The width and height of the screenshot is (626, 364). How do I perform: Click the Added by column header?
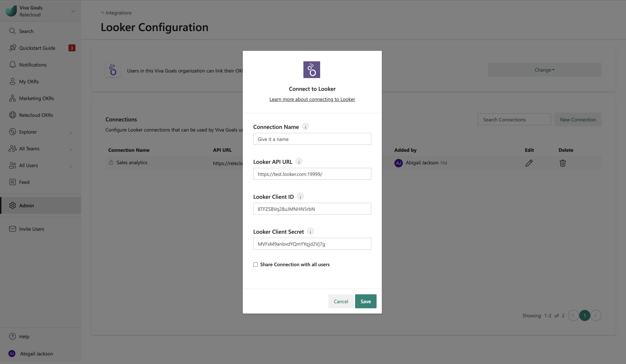tap(405, 150)
